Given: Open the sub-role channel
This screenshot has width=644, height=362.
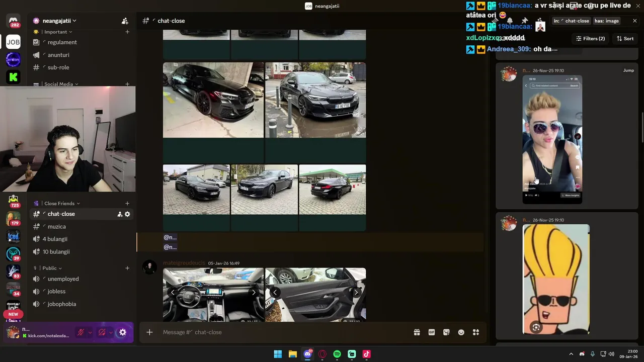Looking at the screenshot, I should tap(80, 67).
